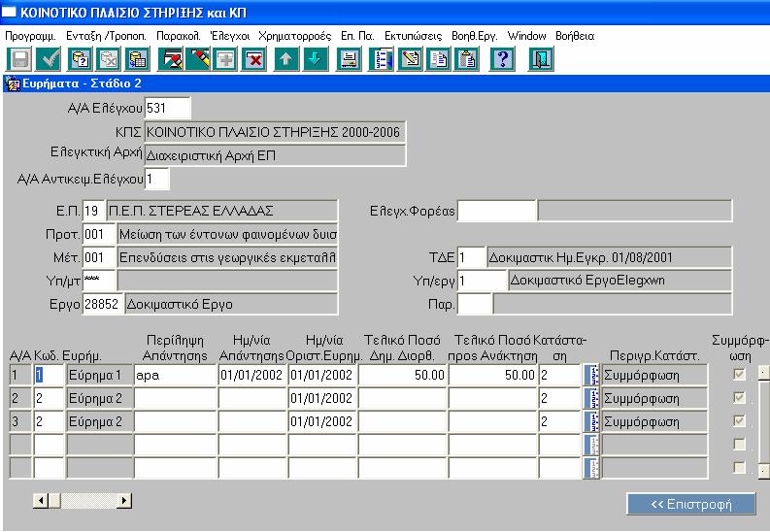
Task: Click the Copy documents icon
Action: click(438, 59)
